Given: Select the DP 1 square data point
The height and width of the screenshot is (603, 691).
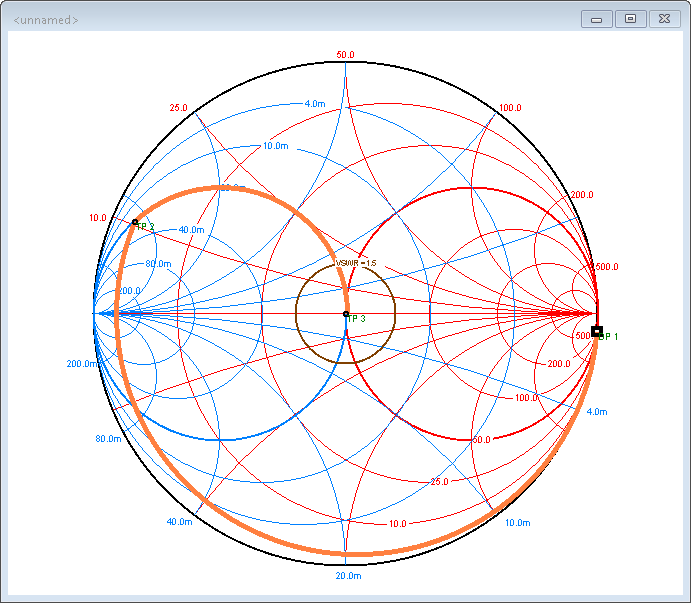Looking at the screenshot, I should click(597, 331).
